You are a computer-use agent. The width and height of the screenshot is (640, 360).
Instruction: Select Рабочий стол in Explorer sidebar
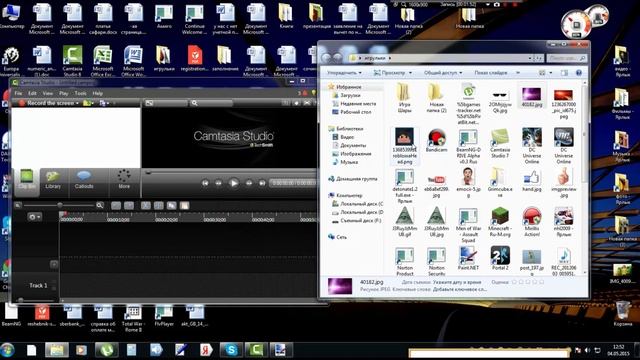(355, 112)
